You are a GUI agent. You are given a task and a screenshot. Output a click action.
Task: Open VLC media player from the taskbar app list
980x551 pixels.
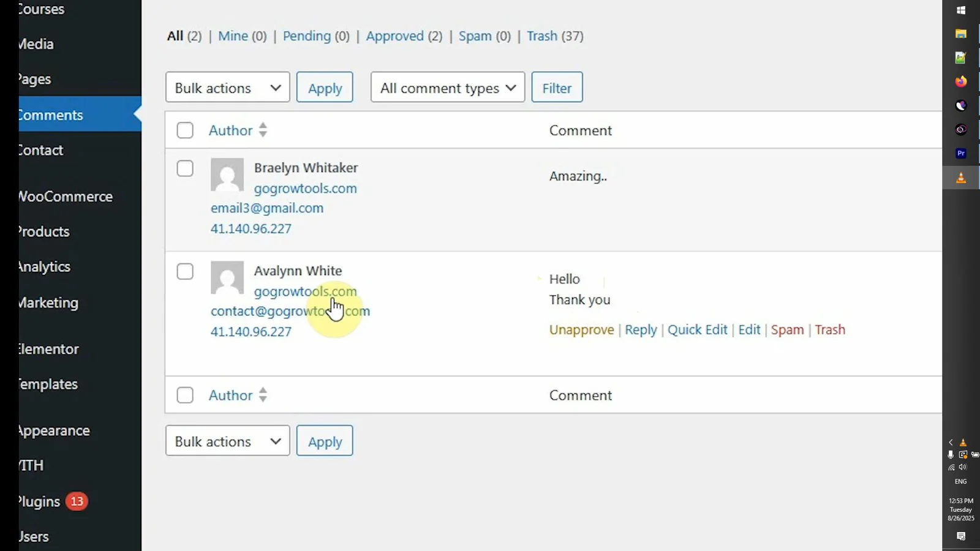pyautogui.click(x=961, y=178)
